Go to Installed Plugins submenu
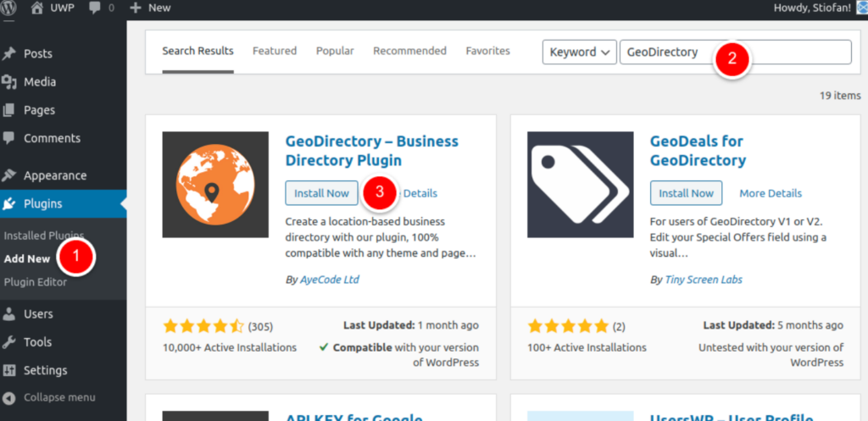This screenshot has height=421, width=868. point(44,235)
